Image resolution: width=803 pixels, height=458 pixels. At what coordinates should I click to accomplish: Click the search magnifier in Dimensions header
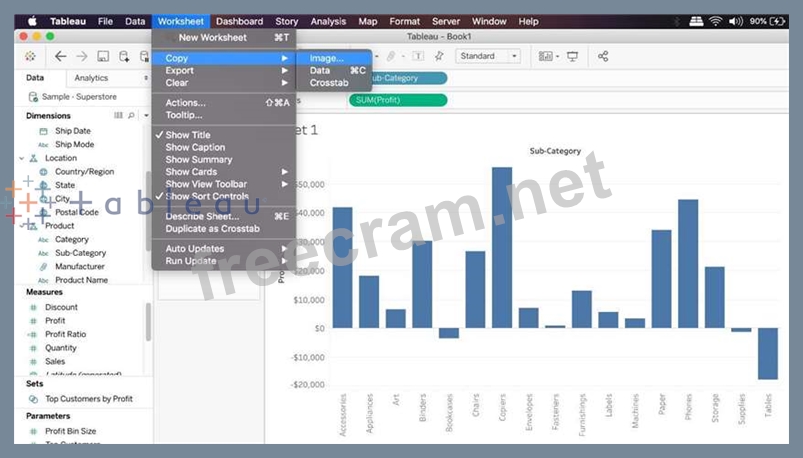click(x=131, y=116)
